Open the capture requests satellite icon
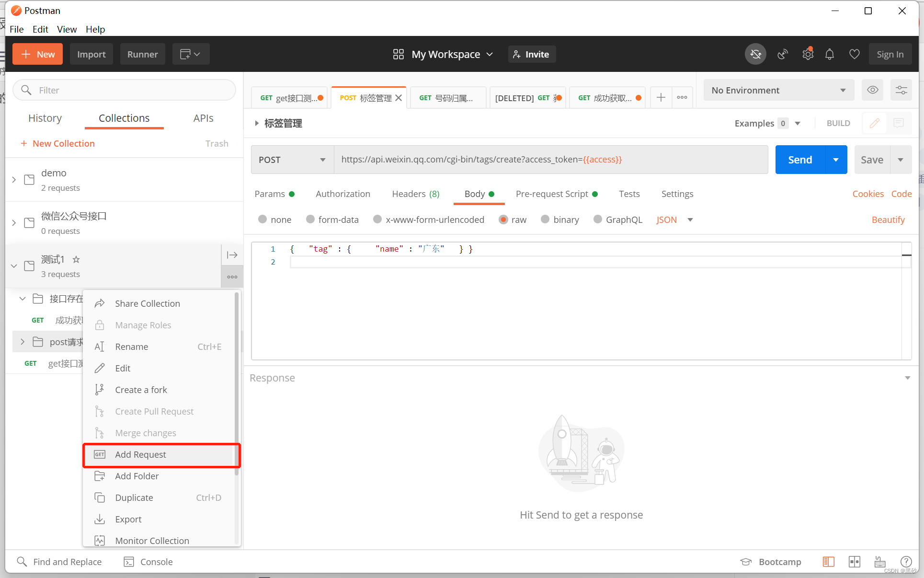 [x=783, y=54]
